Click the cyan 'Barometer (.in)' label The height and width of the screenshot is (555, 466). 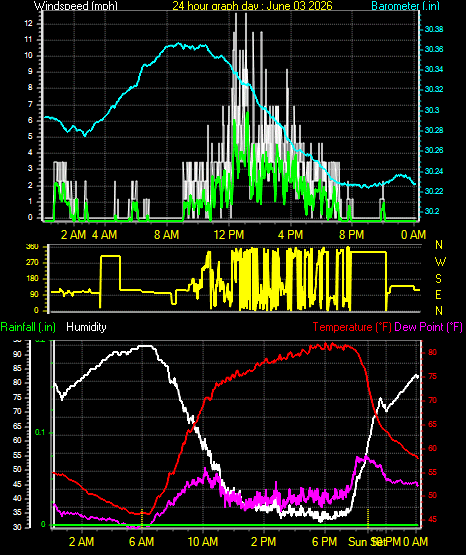(x=405, y=5)
